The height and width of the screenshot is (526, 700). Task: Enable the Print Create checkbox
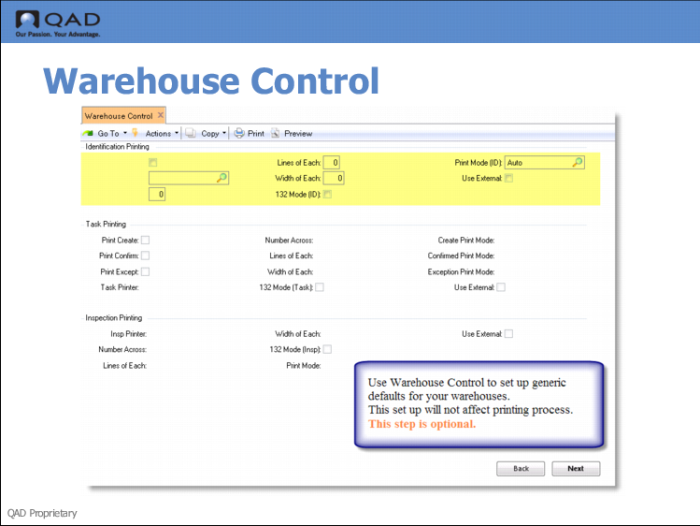[x=146, y=240]
